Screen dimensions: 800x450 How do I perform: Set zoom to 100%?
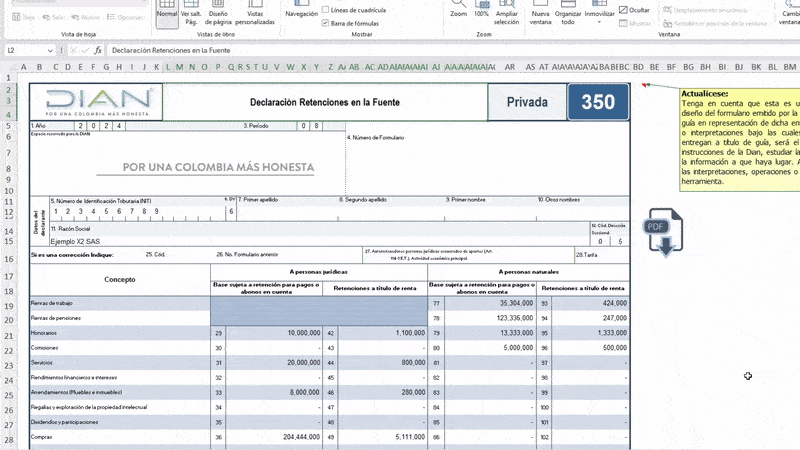[481, 12]
